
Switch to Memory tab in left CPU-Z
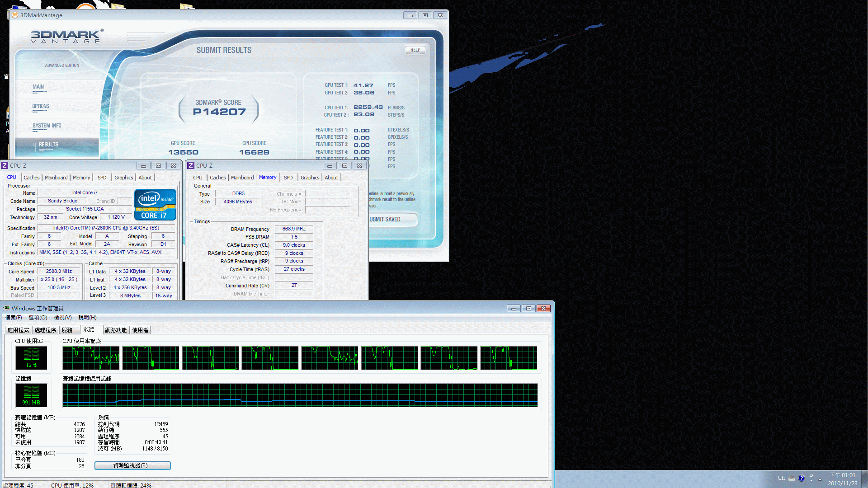(81, 178)
